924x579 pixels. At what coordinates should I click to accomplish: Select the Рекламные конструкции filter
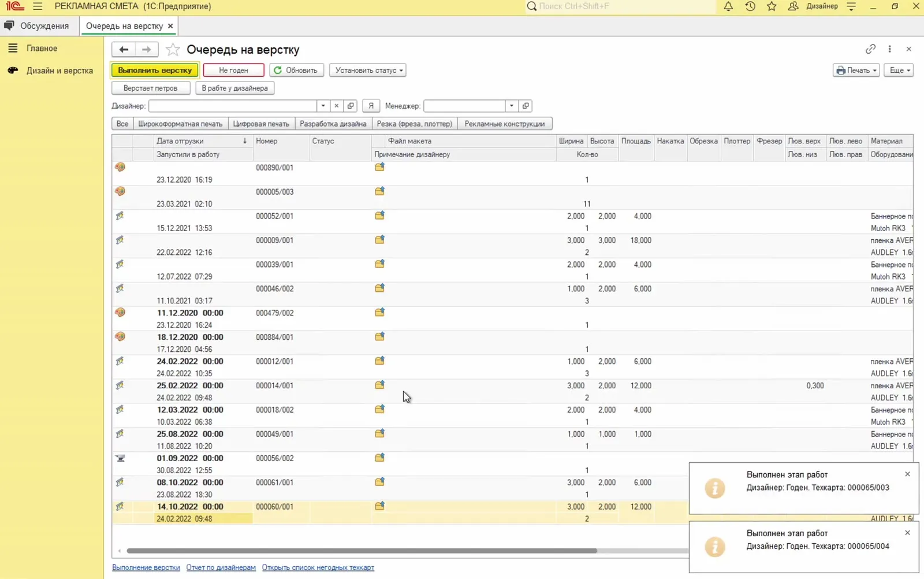[x=505, y=124]
